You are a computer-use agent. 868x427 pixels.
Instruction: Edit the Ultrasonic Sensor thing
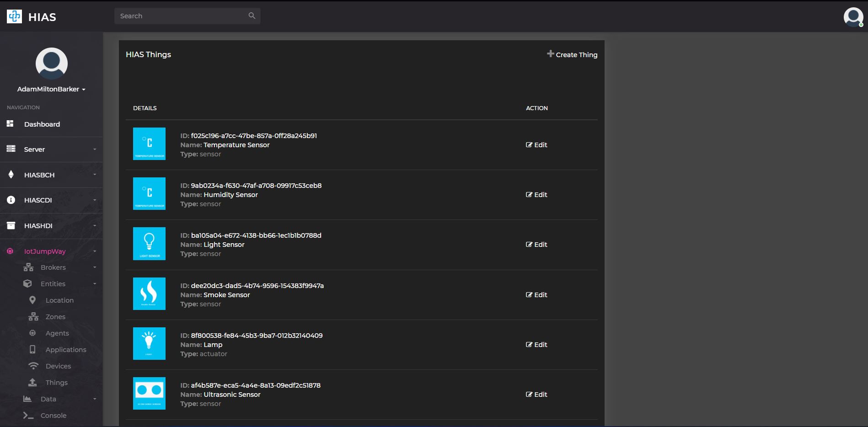[x=536, y=394]
